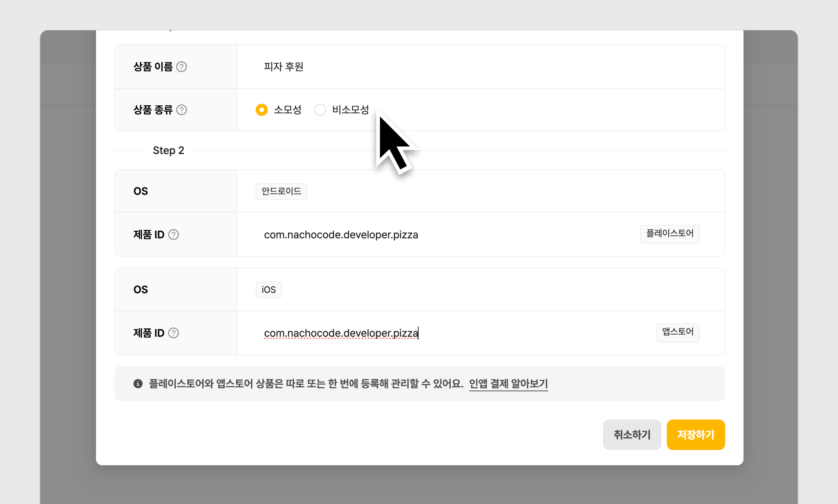The image size is (838, 504).
Task: Click the 앱스토어 badge
Action: [x=677, y=332]
